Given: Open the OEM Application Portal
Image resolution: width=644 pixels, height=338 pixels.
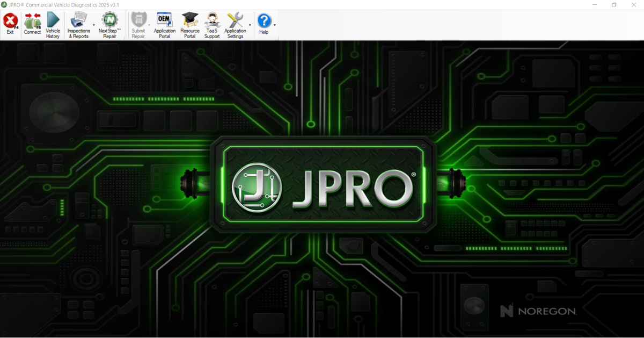Looking at the screenshot, I should 164,23.
